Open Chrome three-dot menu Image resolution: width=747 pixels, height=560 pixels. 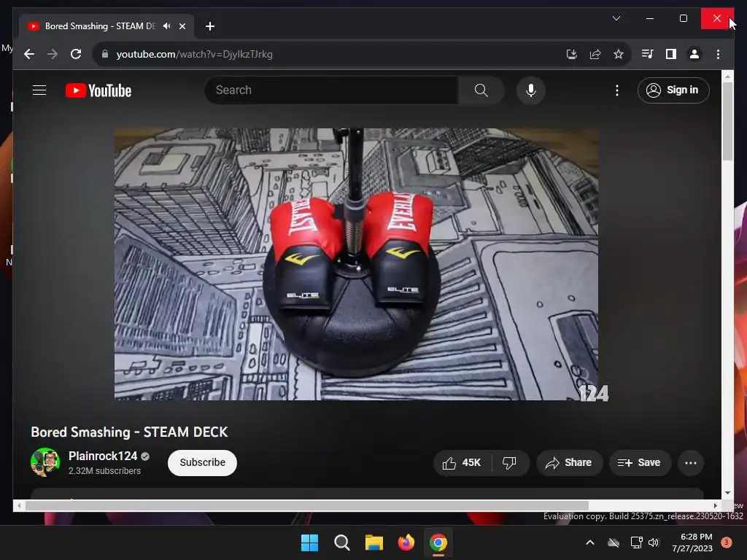718,54
